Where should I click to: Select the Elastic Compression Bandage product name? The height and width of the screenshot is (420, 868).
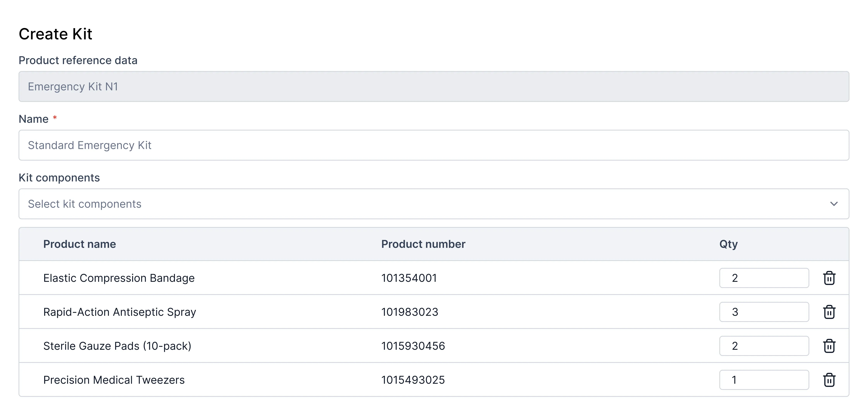point(119,278)
